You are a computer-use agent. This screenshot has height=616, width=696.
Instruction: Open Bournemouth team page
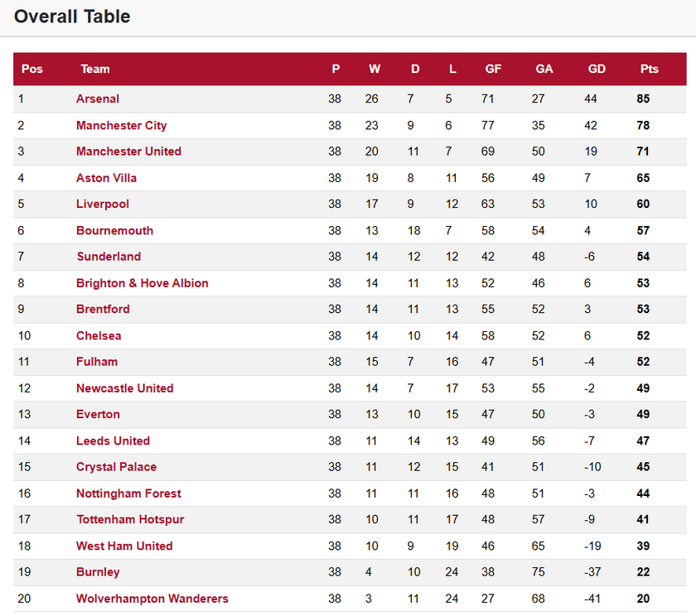click(x=114, y=231)
